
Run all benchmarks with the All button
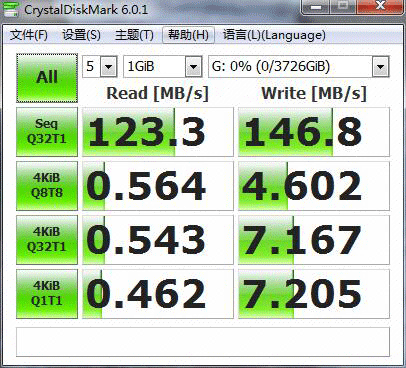[x=47, y=78]
